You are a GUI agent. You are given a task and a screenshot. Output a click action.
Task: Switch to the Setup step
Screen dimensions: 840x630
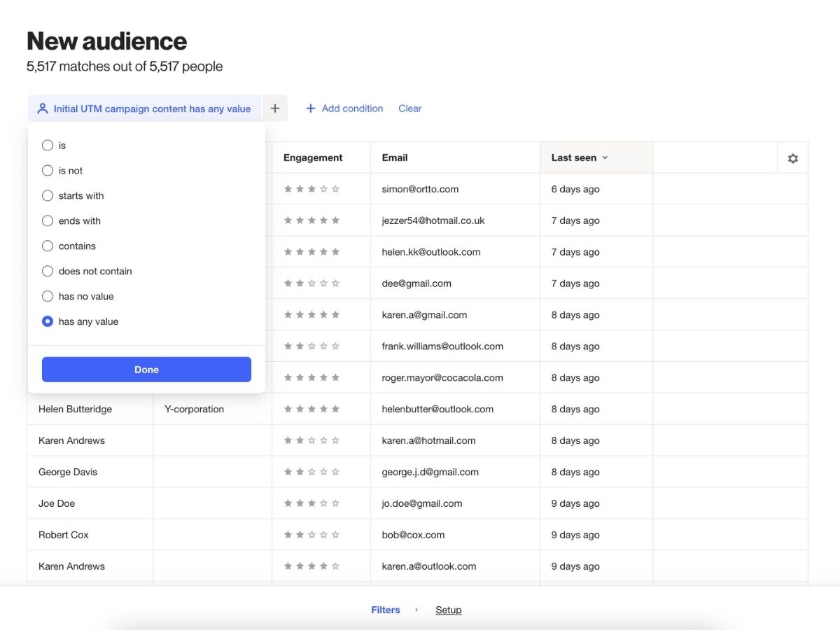coord(448,610)
